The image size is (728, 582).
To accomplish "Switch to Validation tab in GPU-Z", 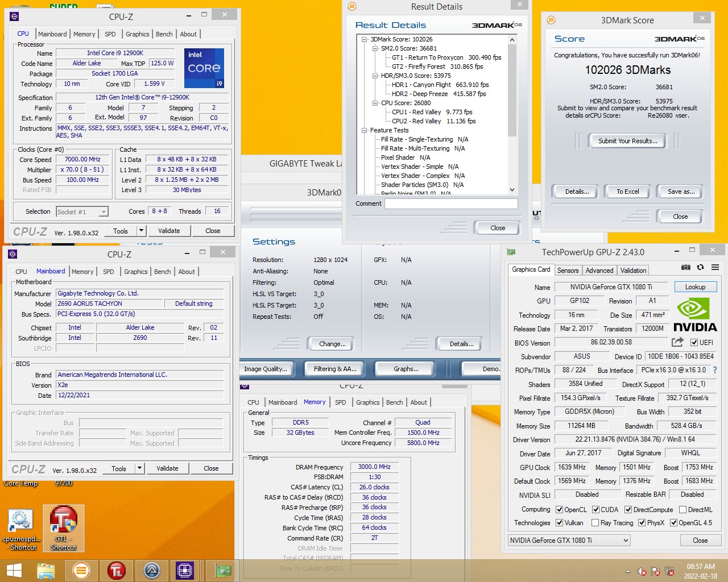I will [633, 271].
